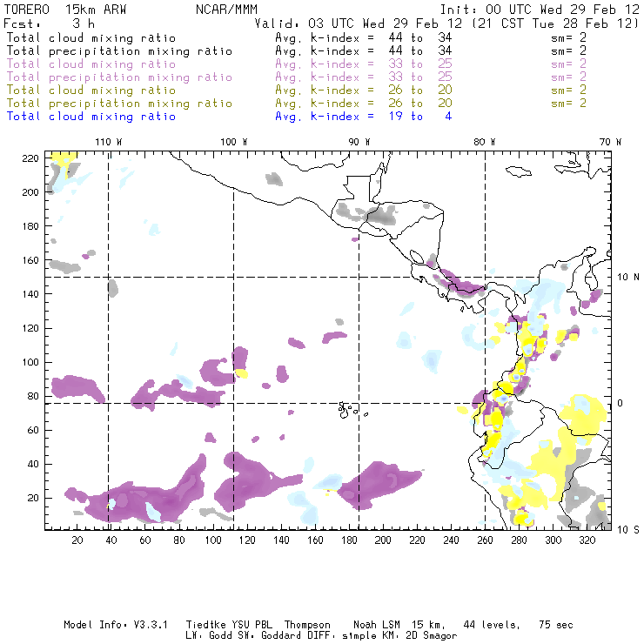Click the '70 W' longitude label

coord(610,142)
